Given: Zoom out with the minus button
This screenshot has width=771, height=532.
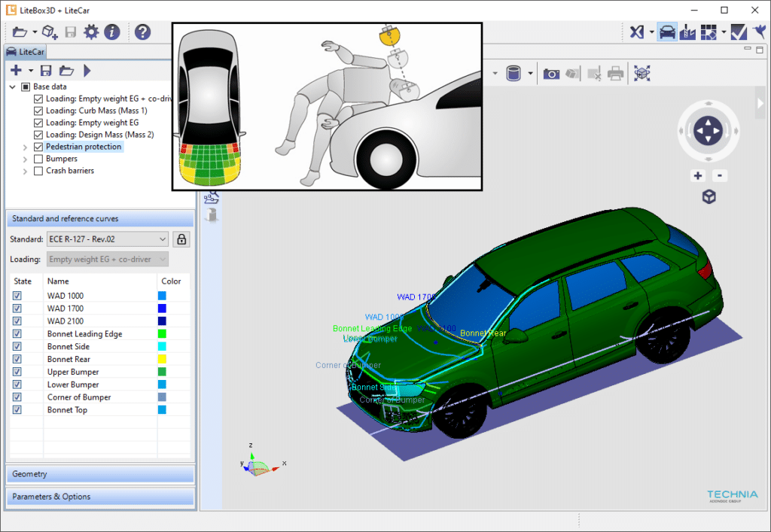Looking at the screenshot, I should (x=720, y=176).
